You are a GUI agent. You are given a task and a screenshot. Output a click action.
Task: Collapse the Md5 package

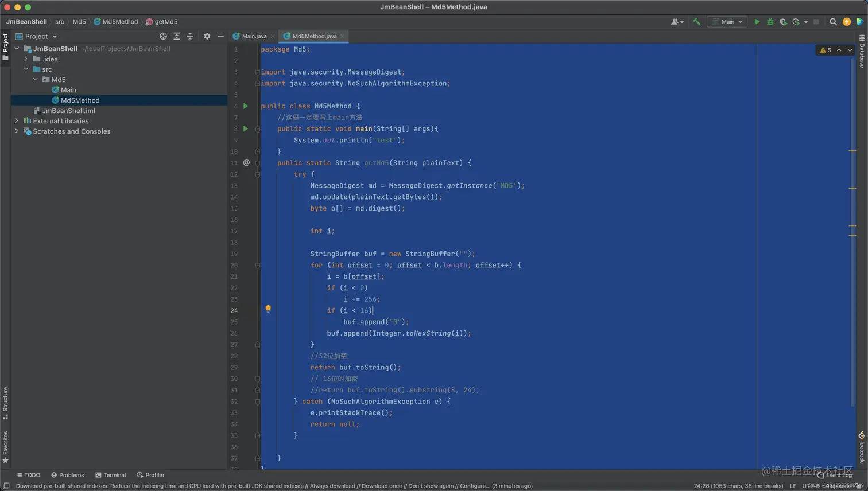(35, 80)
